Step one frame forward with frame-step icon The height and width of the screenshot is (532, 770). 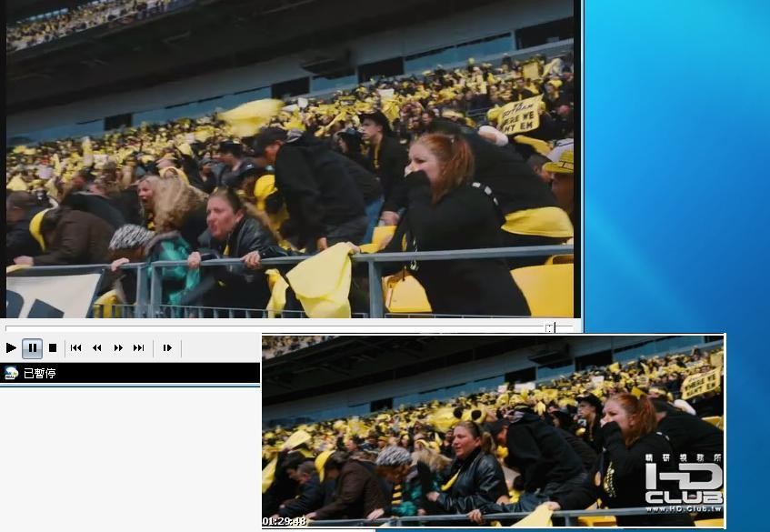coord(167,347)
